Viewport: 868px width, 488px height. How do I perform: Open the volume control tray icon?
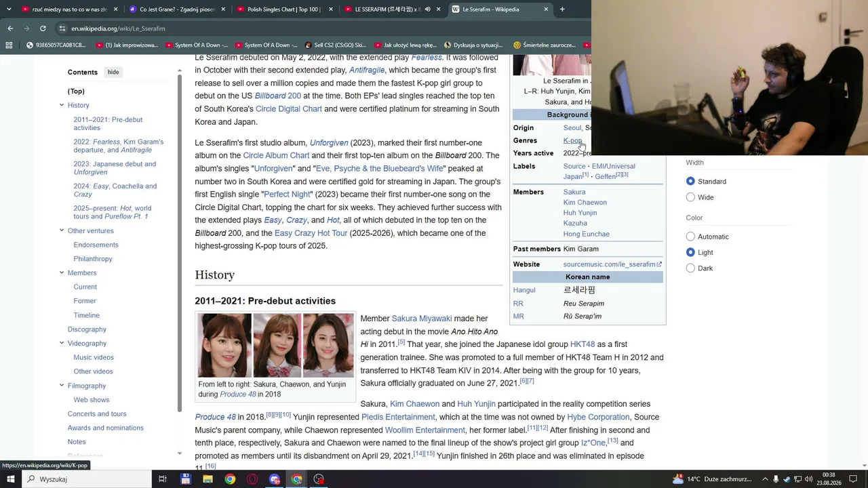pyautogui.click(x=808, y=479)
